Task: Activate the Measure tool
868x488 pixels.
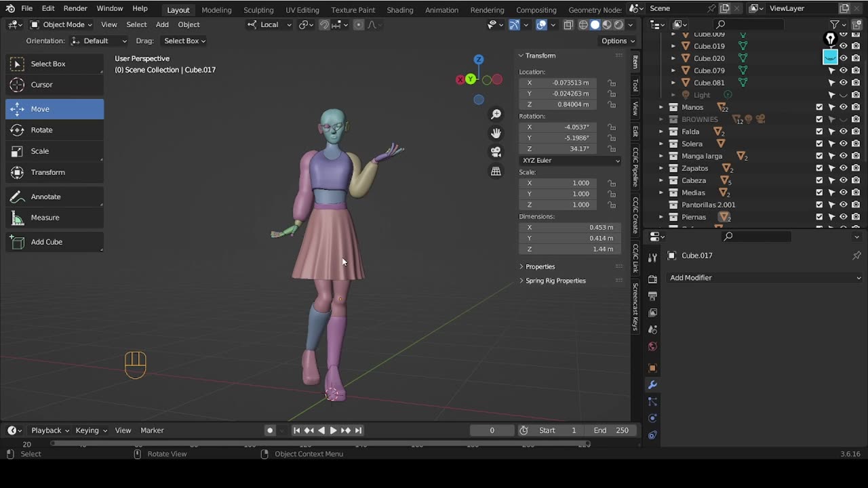Action: click(x=54, y=218)
